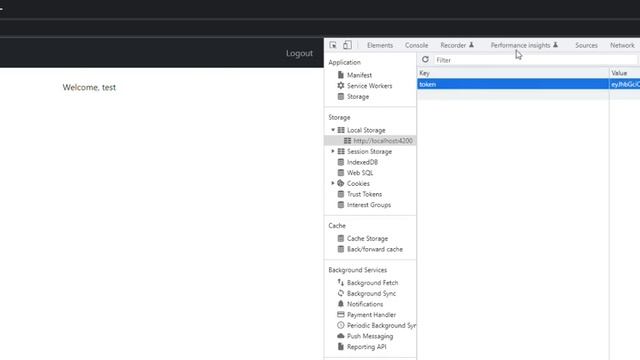This screenshot has height=360, width=640.
Task: Open Trust Tokens entry
Action: coord(364,194)
